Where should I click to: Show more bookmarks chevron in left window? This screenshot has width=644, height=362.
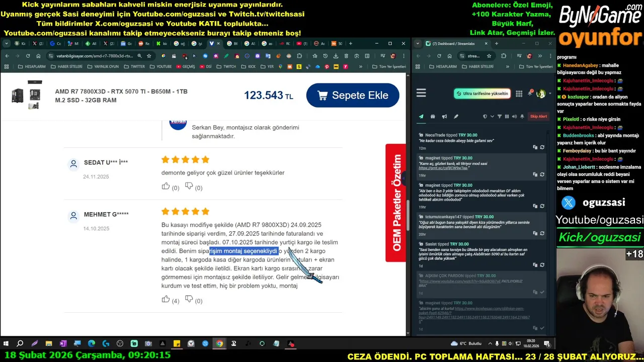360,66
